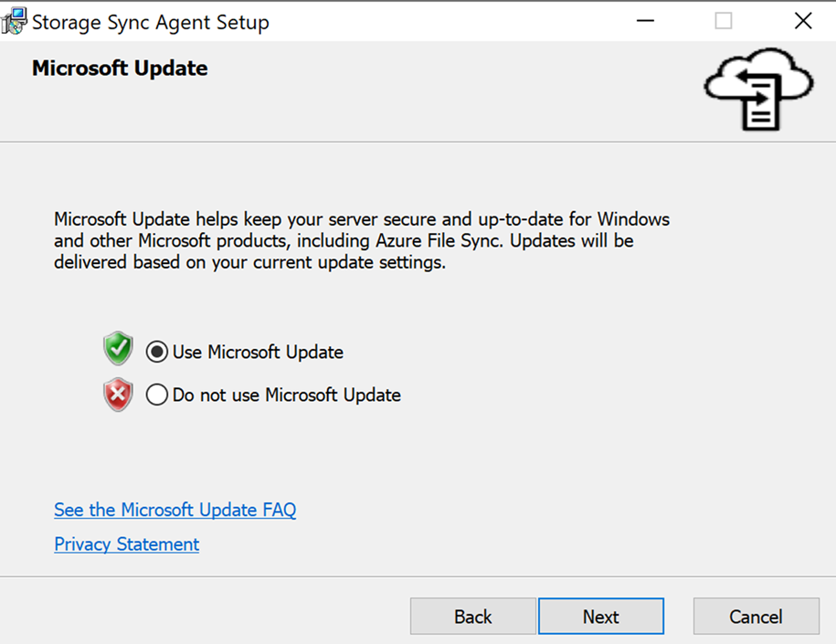
Task: Click the Azure File Sync cloud graphic
Action: point(758,90)
